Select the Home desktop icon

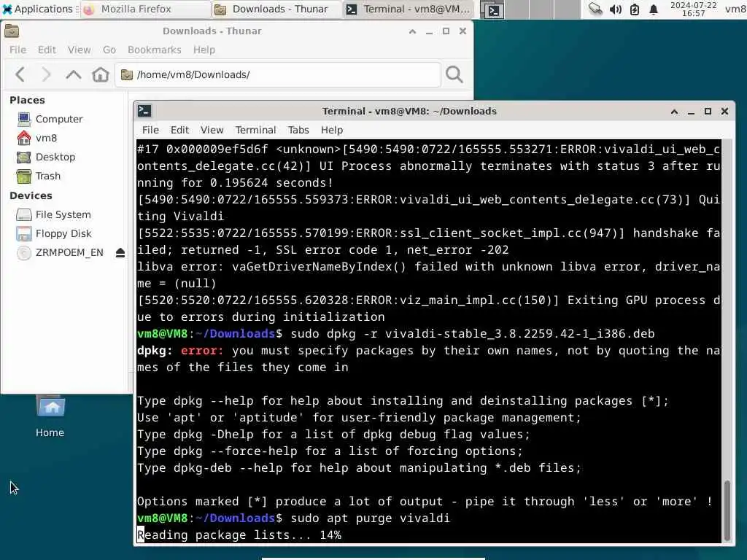click(50, 416)
